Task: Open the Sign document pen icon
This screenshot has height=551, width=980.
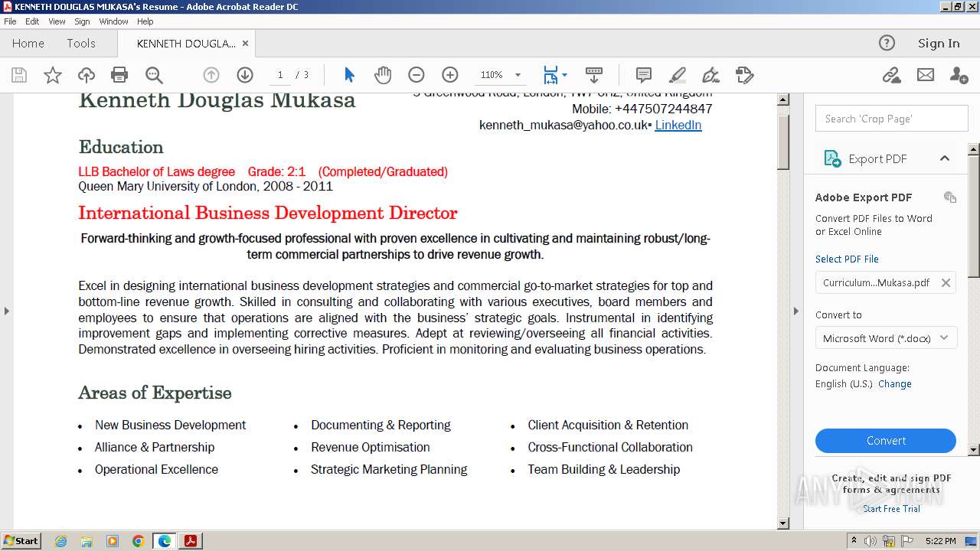Action: point(711,75)
